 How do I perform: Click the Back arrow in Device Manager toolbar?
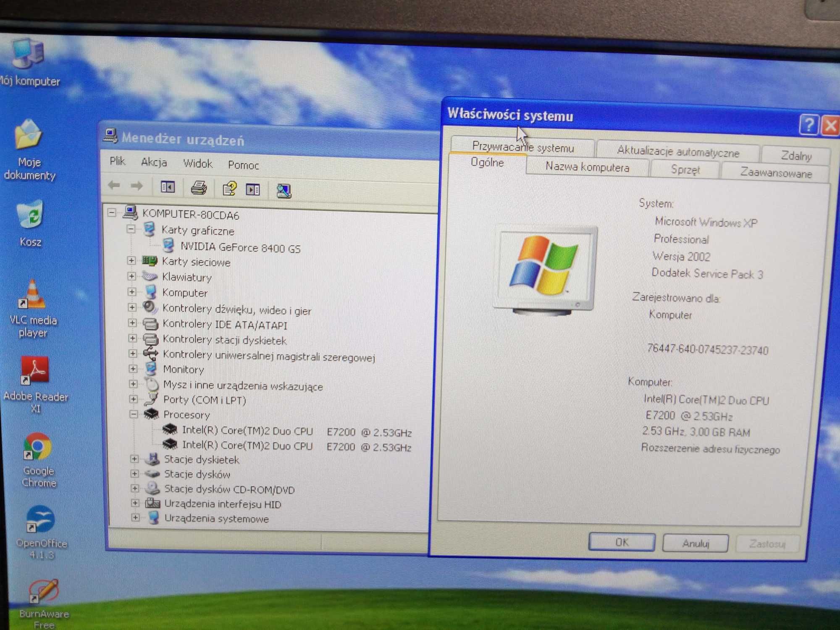(114, 185)
